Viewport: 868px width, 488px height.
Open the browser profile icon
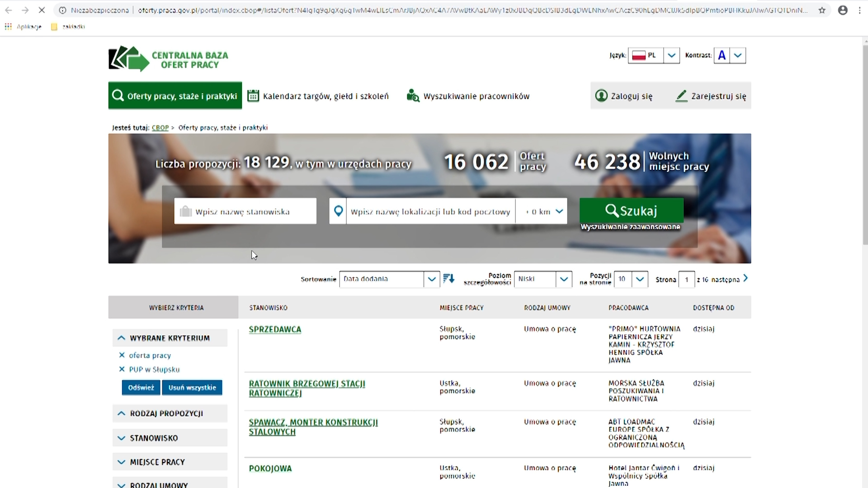(843, 10)
